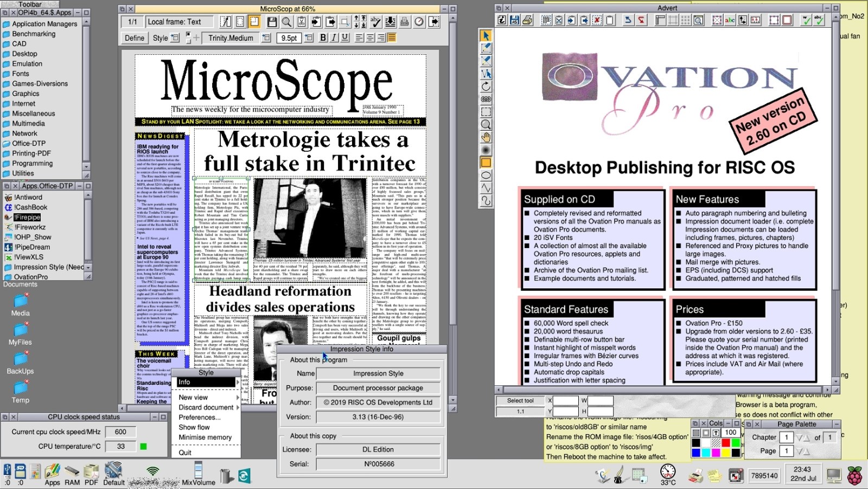Viewport: 868px width, 489px height.
Task: Set right text alignment in MicroScop
Action: pyautogui.click(x=381, y=37)
